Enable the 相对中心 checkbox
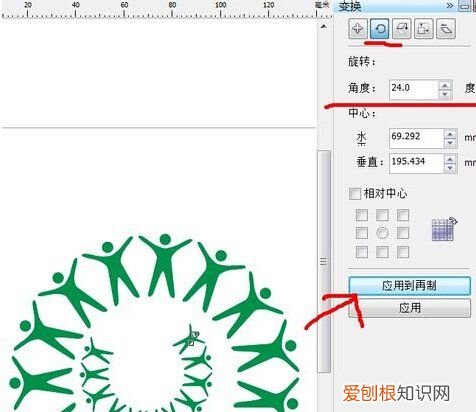 pos(355,194)
